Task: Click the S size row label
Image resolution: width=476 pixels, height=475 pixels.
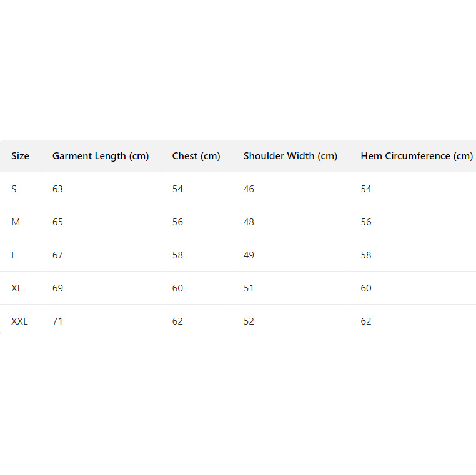Action: [14, 189]
